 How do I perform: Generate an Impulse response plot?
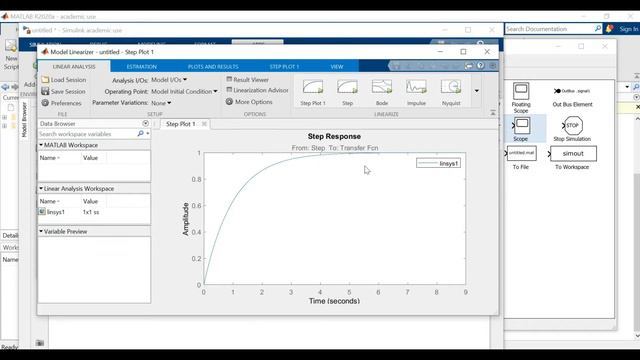416,93
